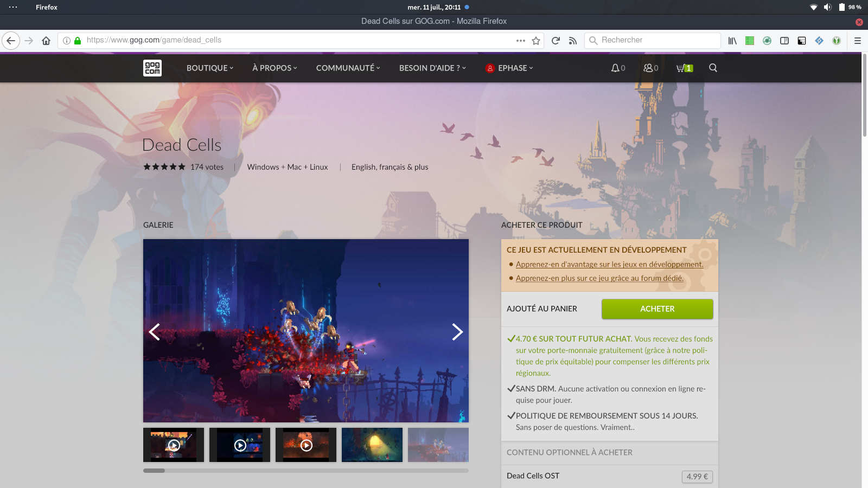
Task: Click the GOG site search magnifier
Action: (713, 68)
